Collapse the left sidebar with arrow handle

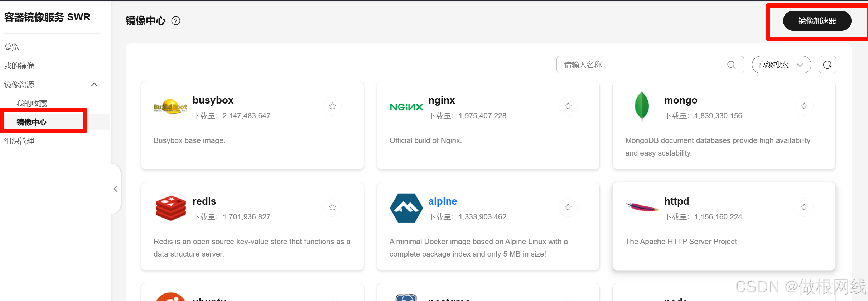coord(116,189)
